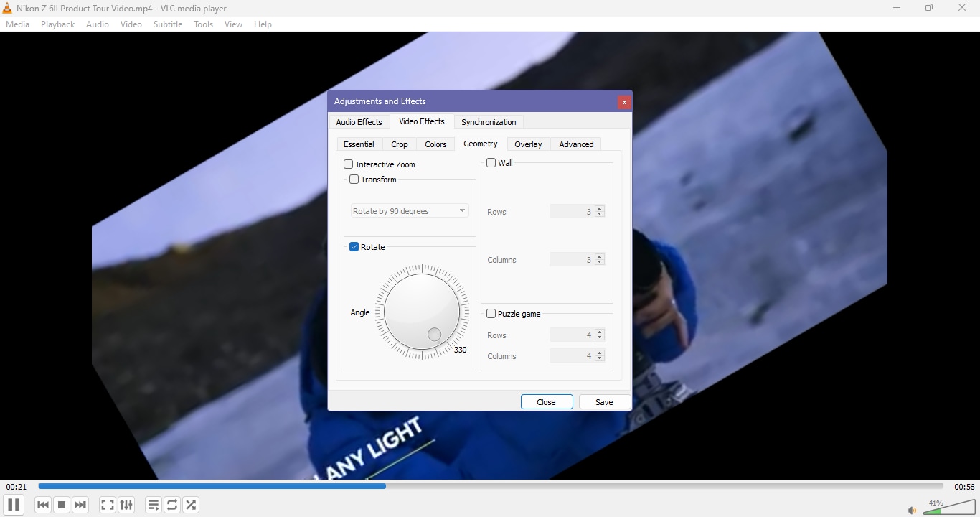Enable the transform checkbox
This screenshot has width=980, height=517.
(x=354, y=180)
